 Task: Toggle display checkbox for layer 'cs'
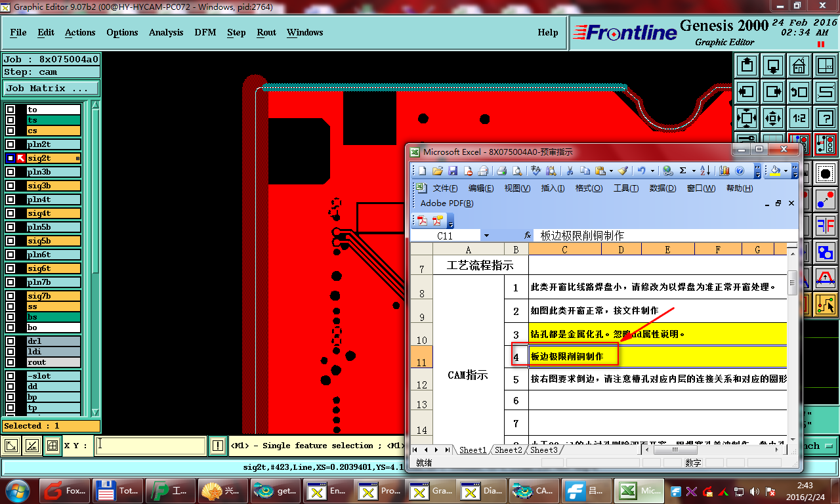point(10,131)
